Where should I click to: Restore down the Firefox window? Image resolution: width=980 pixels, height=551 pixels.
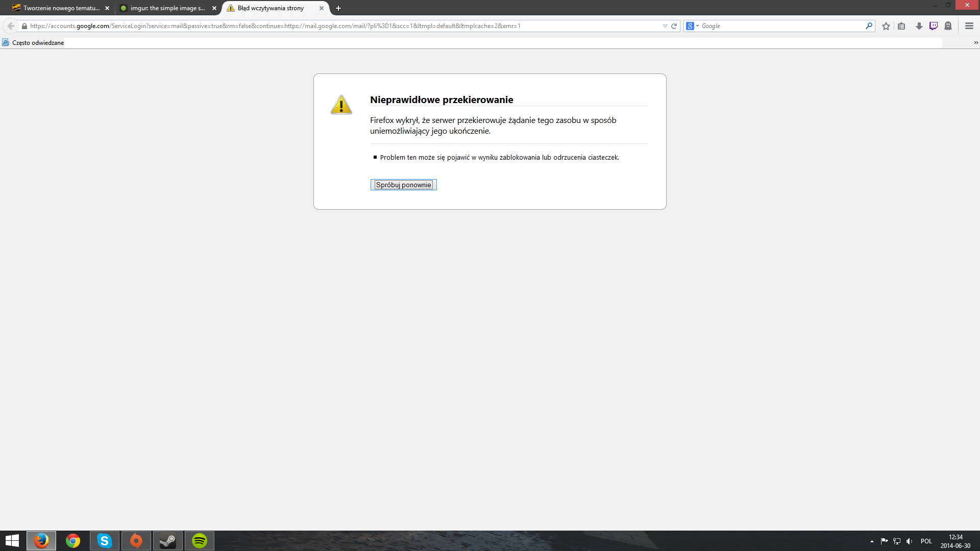[x=948, y=5]
